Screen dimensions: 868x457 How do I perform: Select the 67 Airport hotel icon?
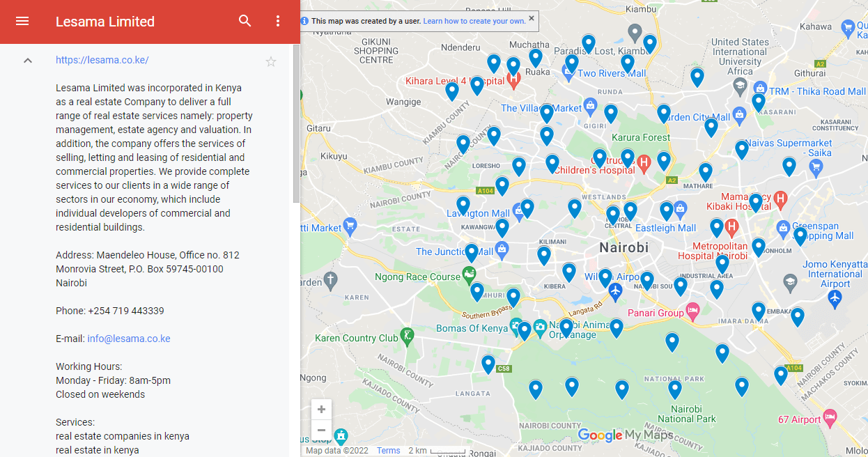pos(830,417)
